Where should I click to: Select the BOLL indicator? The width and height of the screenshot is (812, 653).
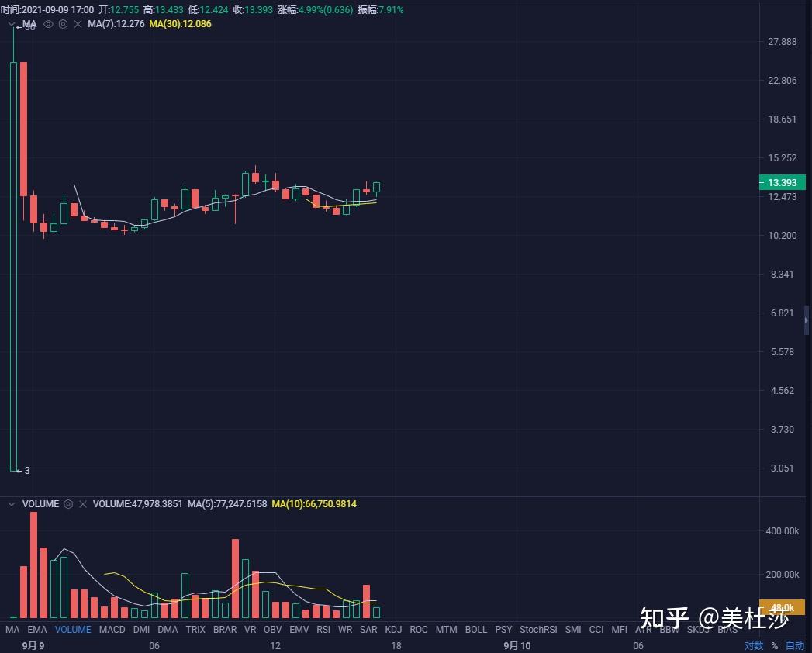[x=475, y=630]
